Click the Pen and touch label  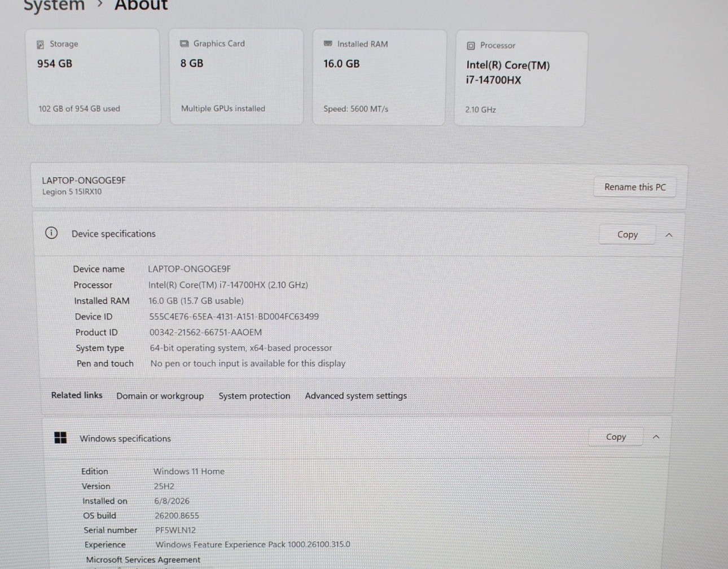tap(105, 364)
